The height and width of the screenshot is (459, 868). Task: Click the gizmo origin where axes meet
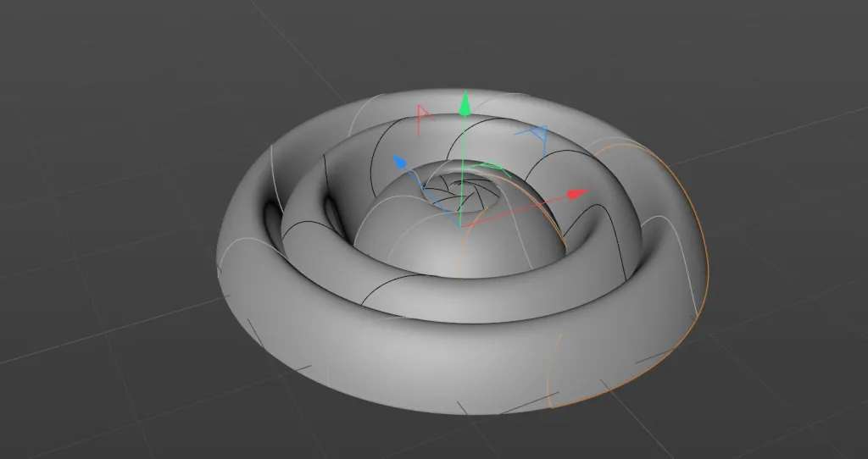click(460, 226)
